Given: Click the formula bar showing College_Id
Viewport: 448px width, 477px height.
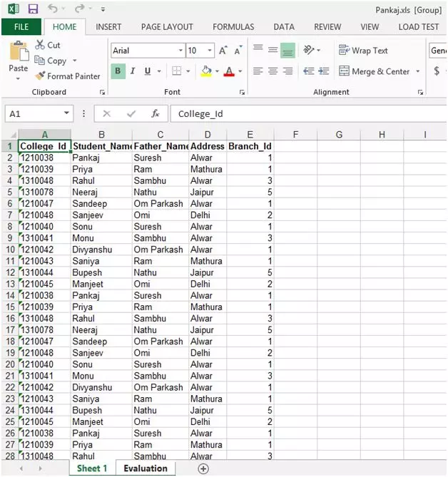Looking at the screenshot, I should point(308,114).
